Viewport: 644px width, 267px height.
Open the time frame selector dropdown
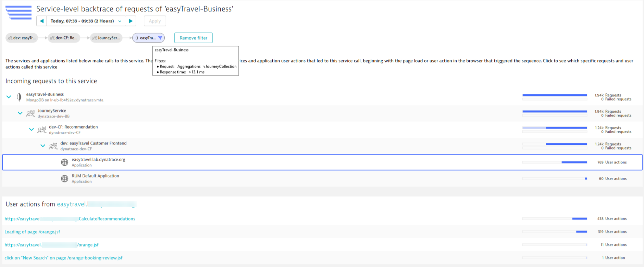86,21
